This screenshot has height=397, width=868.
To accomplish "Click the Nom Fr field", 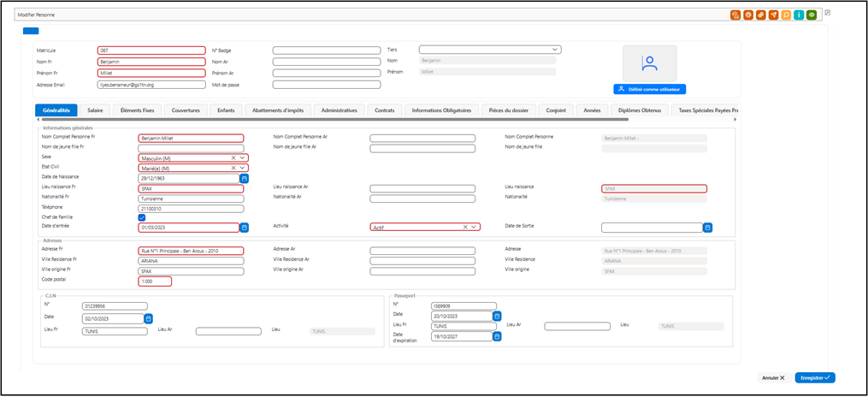I will tap(151, 62).
